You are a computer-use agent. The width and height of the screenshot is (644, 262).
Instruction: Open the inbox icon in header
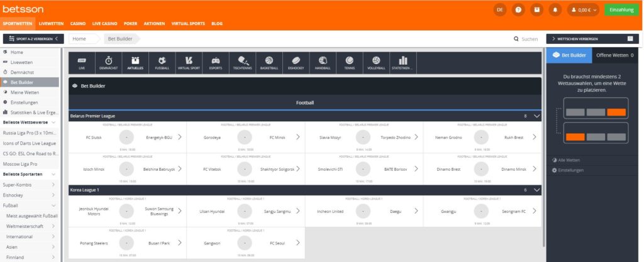536,10
